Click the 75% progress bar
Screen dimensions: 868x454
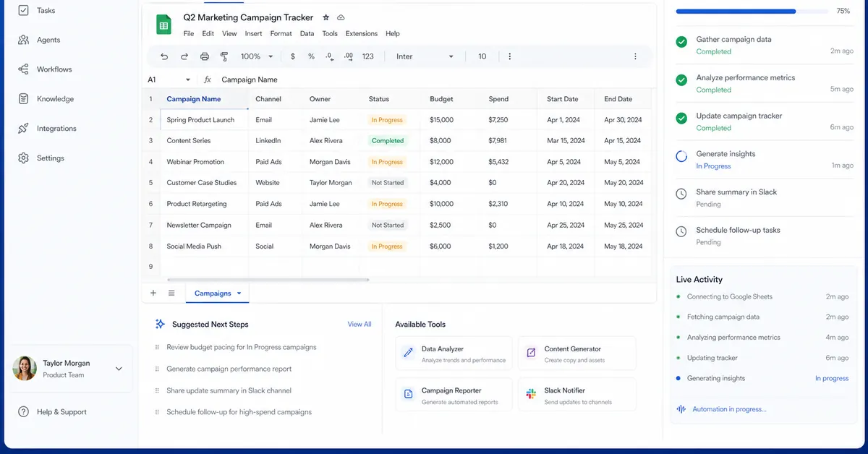click(x=752, y=12)
